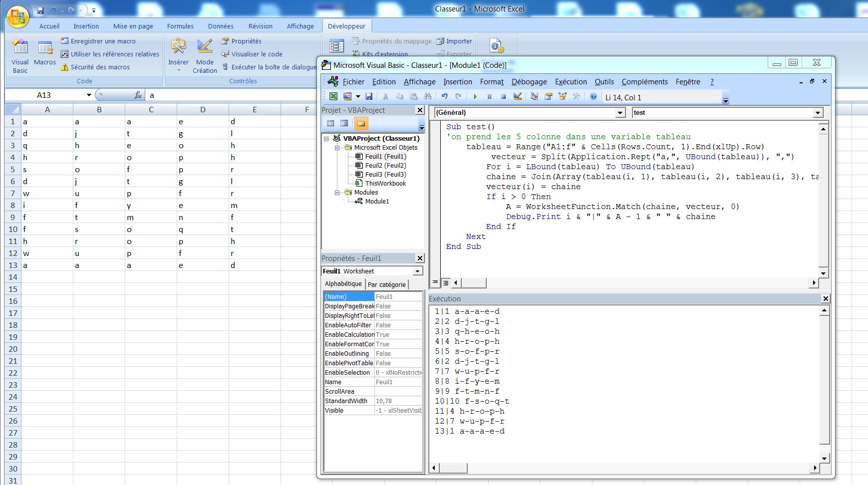Select Module1 in project tree

pyautogui.click(x=377, y=202)
